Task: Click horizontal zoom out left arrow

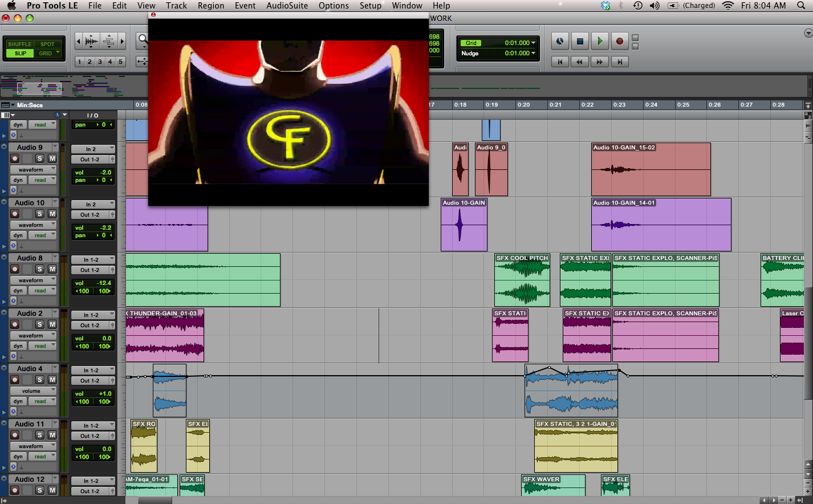Action: pyautogui.click(x=79, y=41)
